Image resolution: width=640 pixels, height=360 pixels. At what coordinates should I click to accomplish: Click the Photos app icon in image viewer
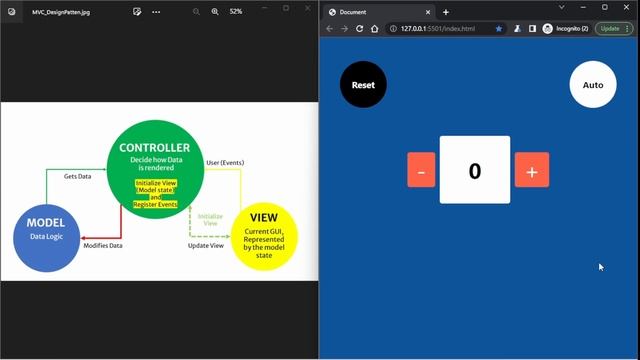point(11,12)
